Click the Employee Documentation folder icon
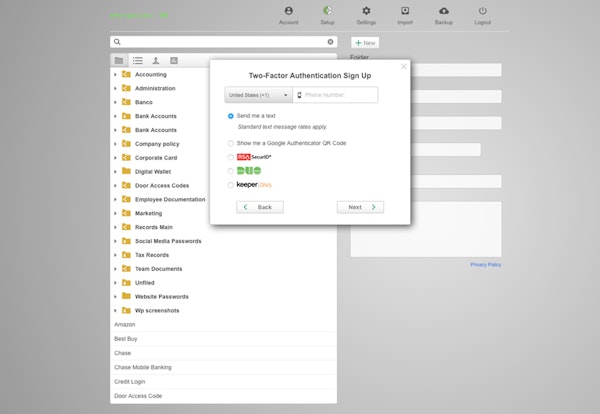 (x=126, y=199)
